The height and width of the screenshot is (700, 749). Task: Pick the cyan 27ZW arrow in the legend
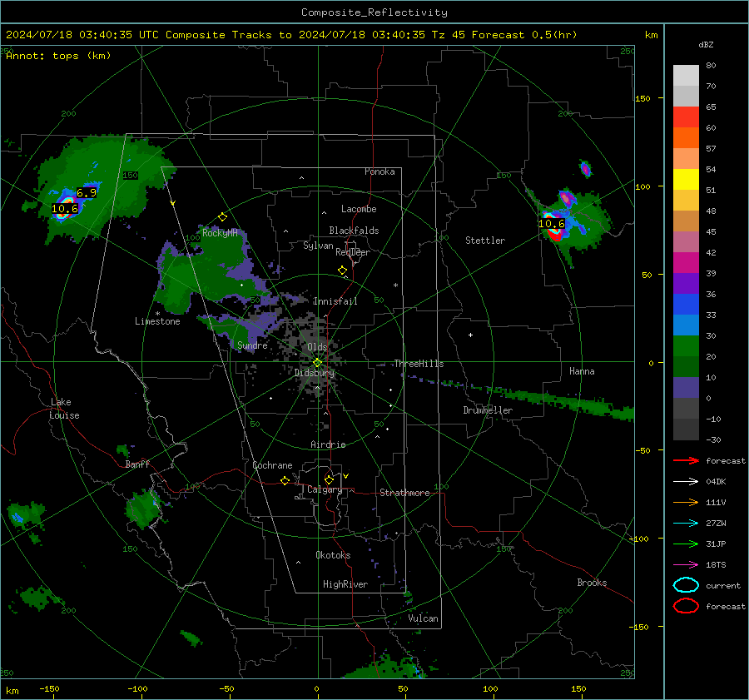pos(686,524)
